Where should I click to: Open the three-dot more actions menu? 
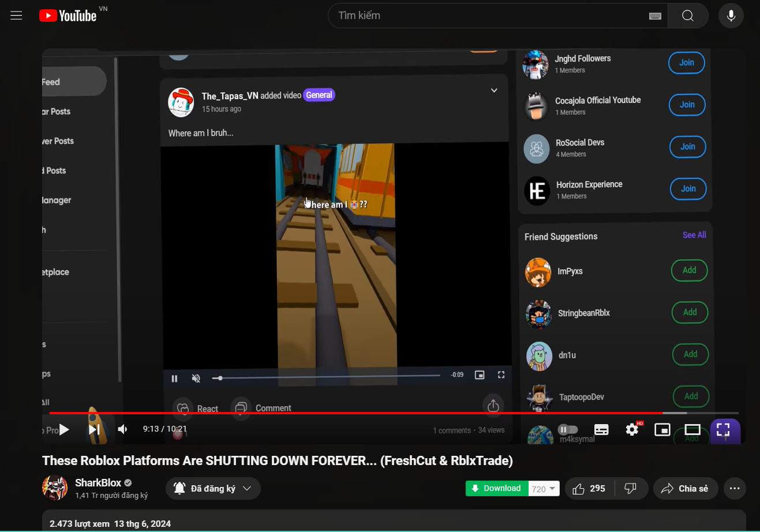[735, 489]
